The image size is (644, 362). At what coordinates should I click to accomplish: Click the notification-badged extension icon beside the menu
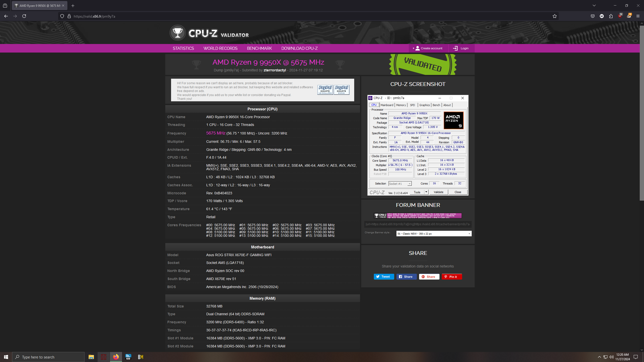(629, 16)
